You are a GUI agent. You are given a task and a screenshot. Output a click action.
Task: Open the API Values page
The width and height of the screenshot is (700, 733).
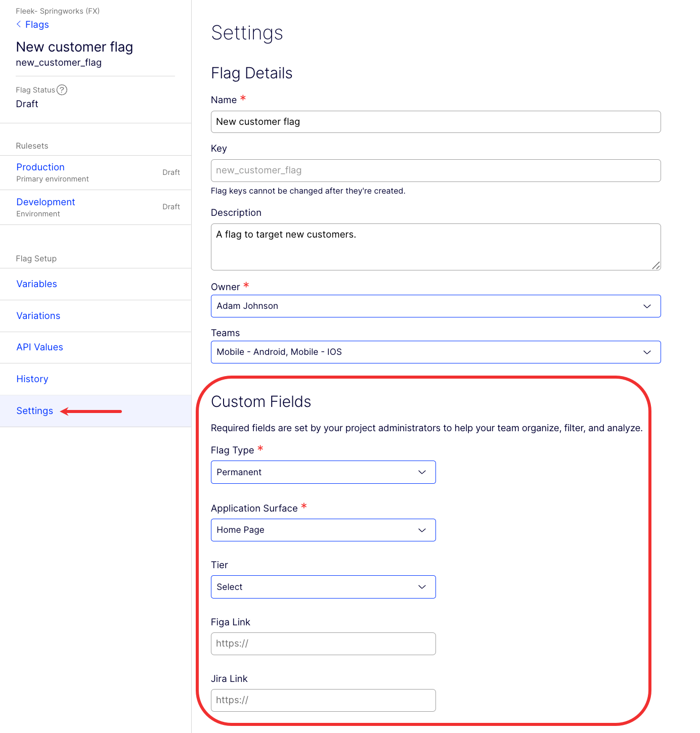[39, 347]
